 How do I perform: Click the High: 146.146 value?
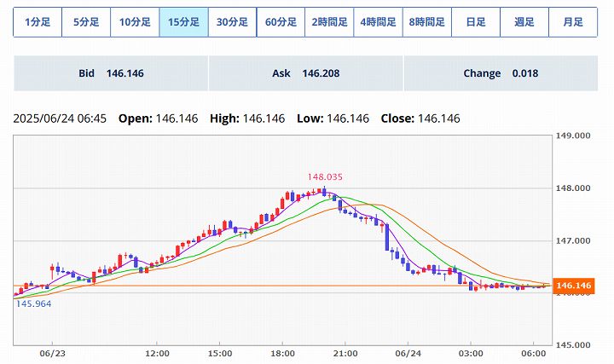click(x=247, y=118)
